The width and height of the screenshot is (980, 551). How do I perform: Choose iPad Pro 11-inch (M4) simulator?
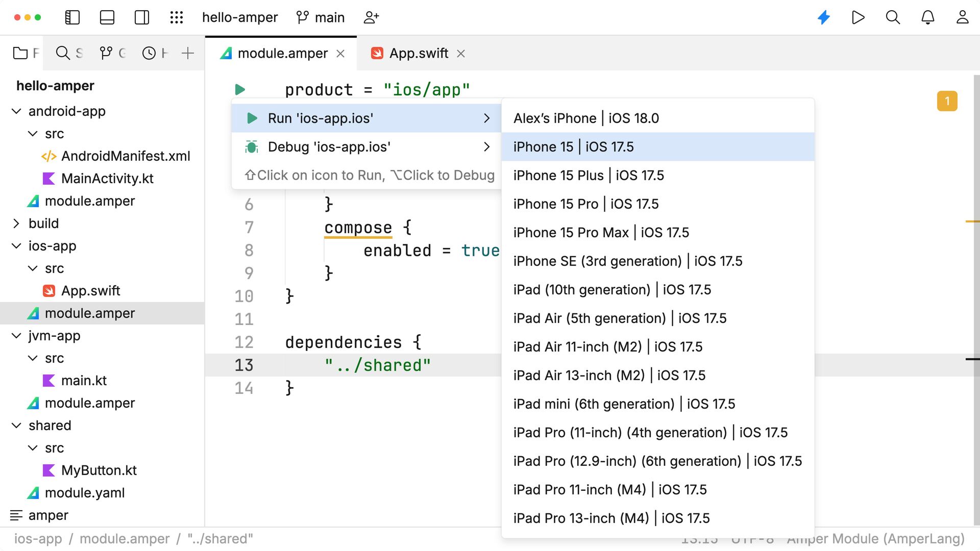click(658, 490)
